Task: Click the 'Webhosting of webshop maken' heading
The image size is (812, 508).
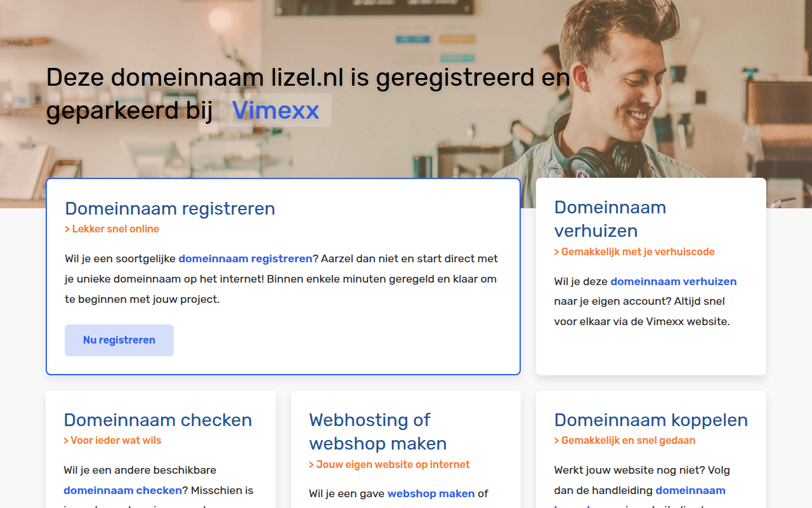Action: point(378,431)
